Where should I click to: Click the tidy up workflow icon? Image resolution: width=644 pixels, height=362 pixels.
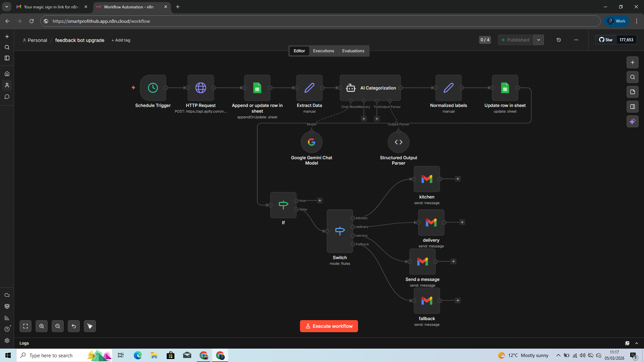90,326
